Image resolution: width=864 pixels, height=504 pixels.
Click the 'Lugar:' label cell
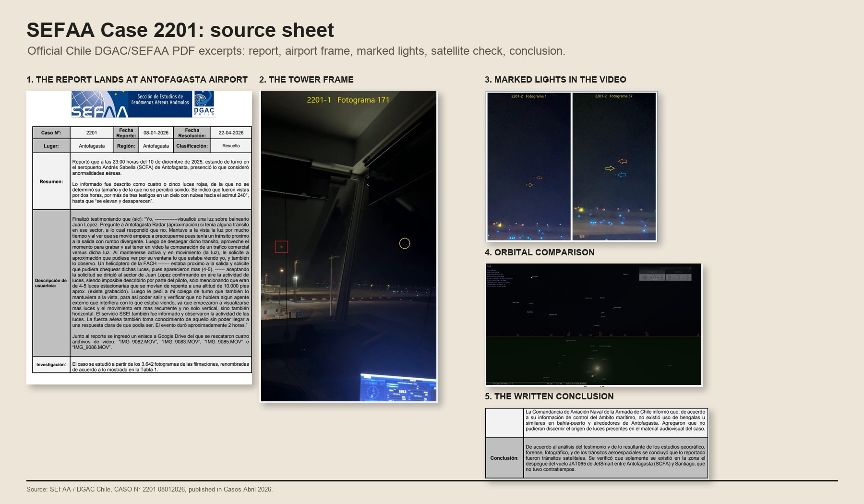[51, 146]
